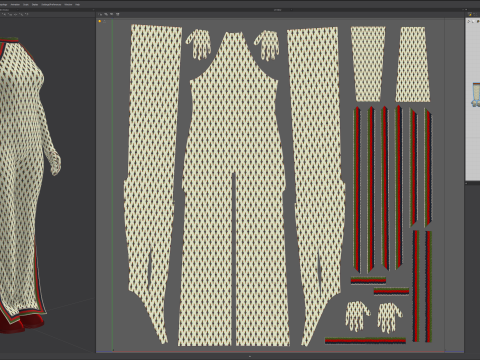Click fourth icon in 2D window toolbar
The height and width of the screenshot is (360, 480).
point(117,14)
